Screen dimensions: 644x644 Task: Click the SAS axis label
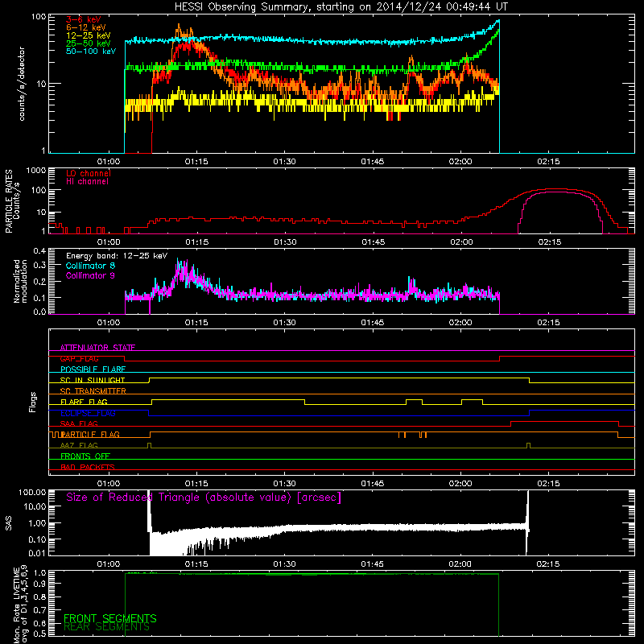tap(8, 523)
